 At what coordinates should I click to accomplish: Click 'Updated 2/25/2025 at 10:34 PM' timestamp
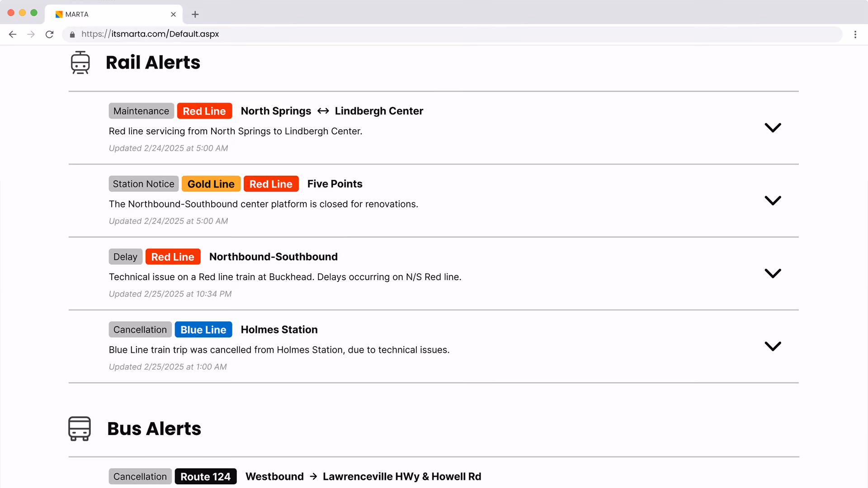coord(170,294)
